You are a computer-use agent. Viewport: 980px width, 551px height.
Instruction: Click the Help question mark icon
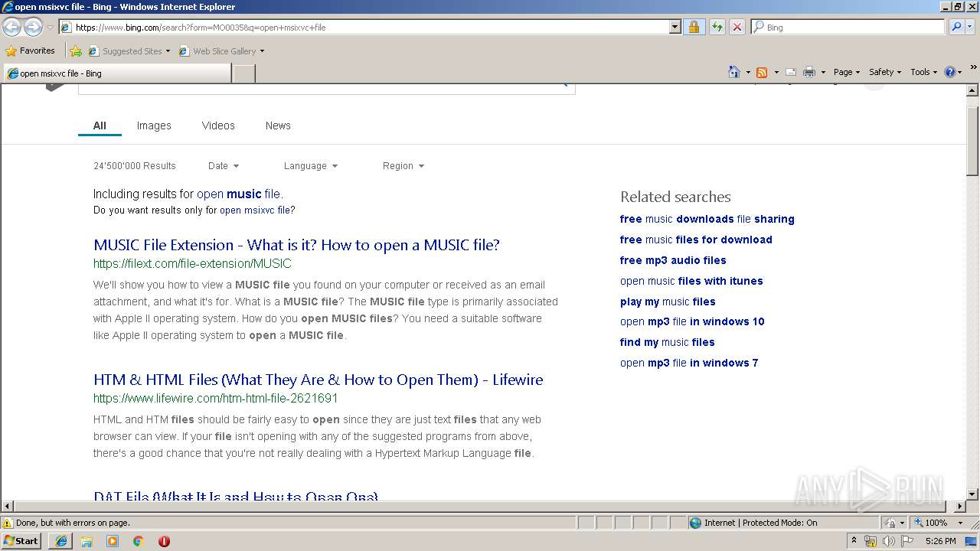(x=950, y=72)
